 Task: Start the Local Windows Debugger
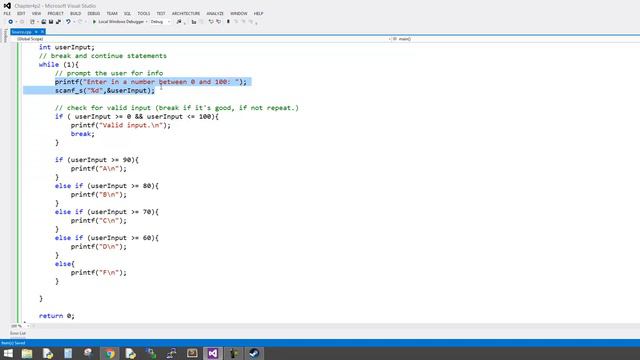[x=118, y=22]
